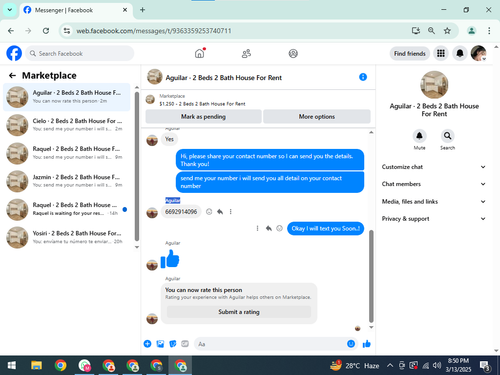Go back using the Marketplace back arrow
The width and height of the screenshot is (500, 375).
tap(12, 76)
